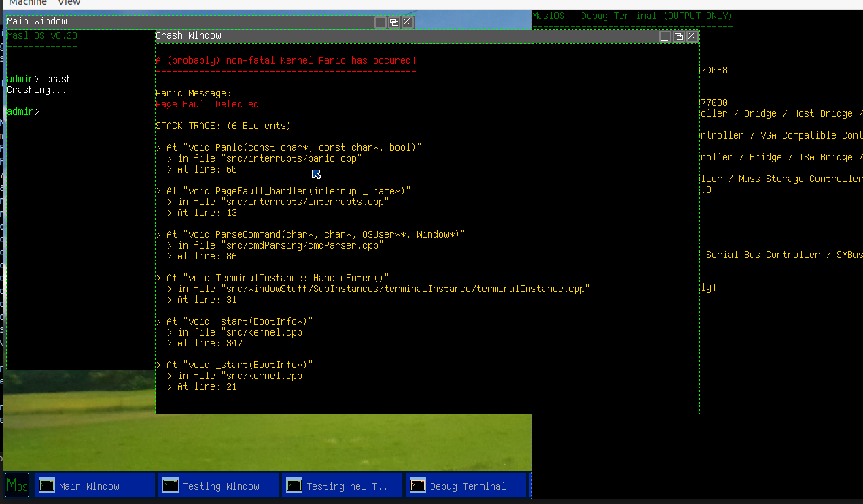
Task: Click the 'Testing new T...' taskbar terminal icon
Action: coord(294,486)
